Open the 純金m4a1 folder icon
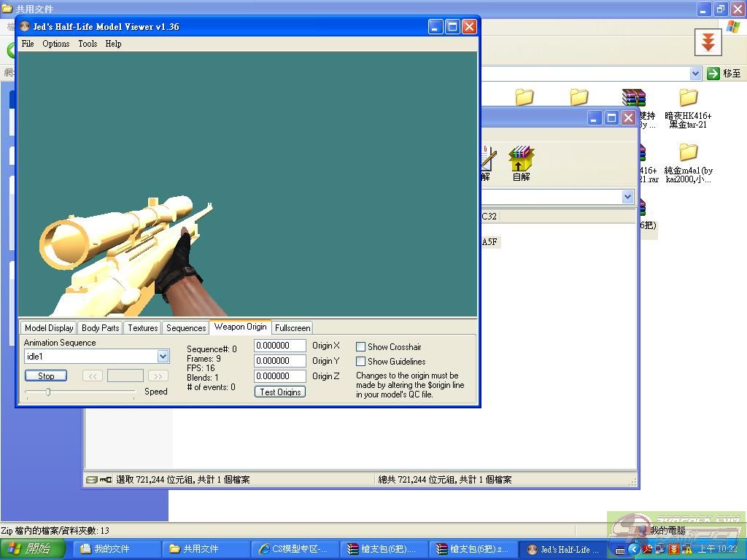The height and width of the screenshot is (560, 747). point(688,152)
